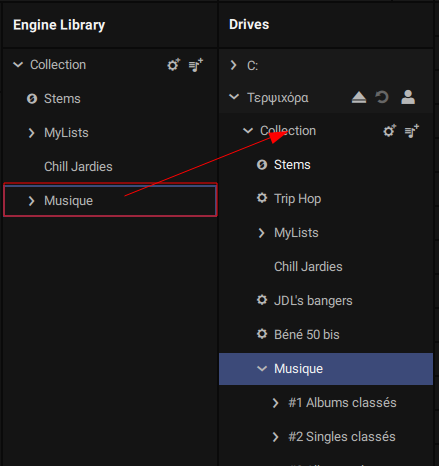Image resolution: width=439 pixels, height=466 pixels.
Task: Click the refresh icon for Τερψιχόρα drive
Action: tap(382, 97)
